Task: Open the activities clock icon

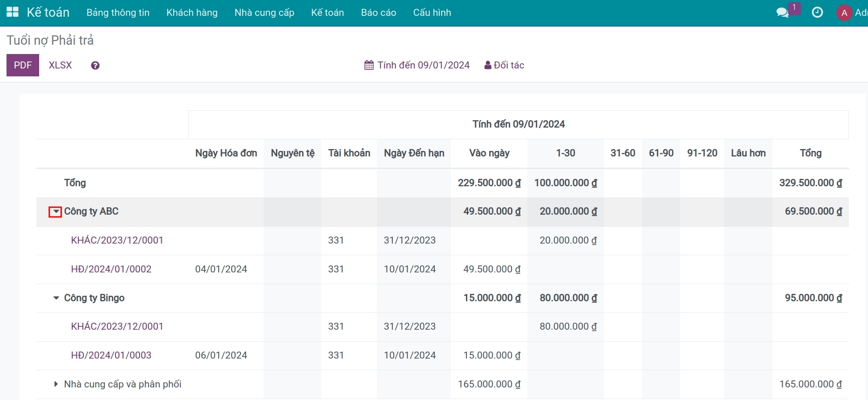Action: click(817, 13)
